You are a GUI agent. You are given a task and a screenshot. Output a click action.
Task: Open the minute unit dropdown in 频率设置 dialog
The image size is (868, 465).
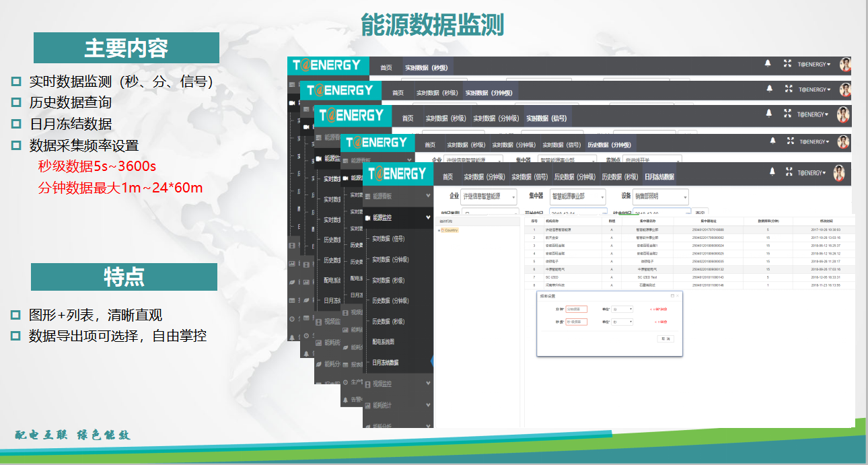point(622,310)
